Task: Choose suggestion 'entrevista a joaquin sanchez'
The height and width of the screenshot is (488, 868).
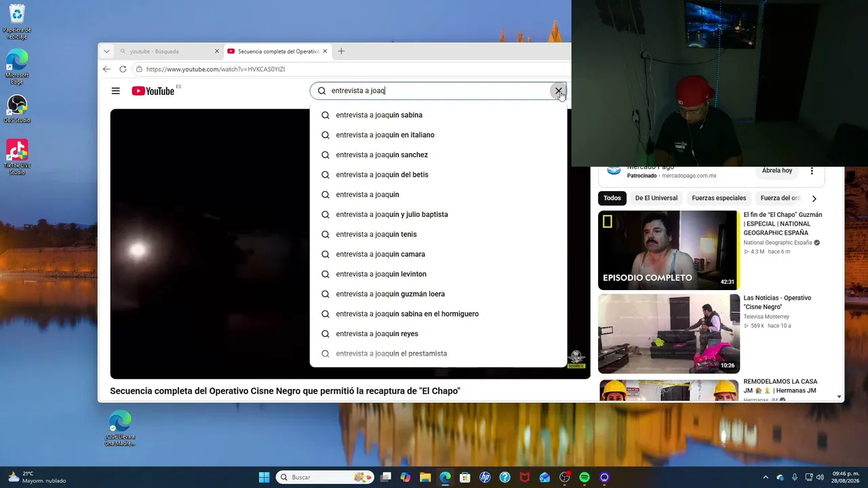Action: coord(438,155)
